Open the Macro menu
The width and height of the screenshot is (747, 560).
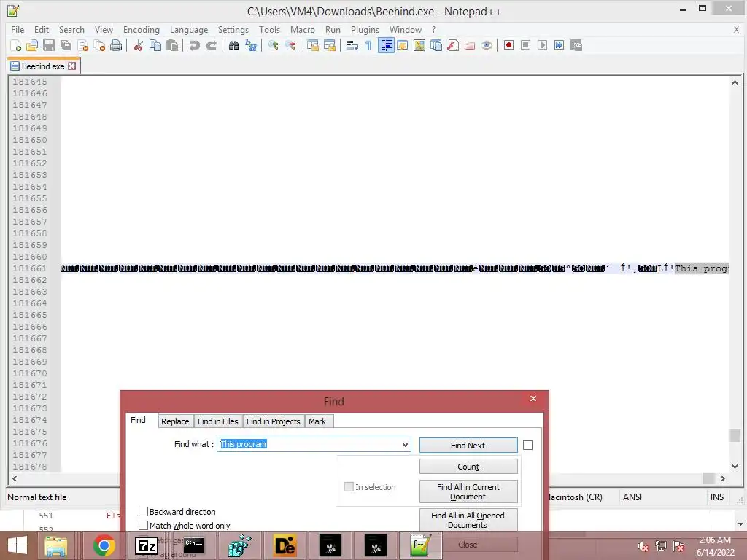[303, 29]
